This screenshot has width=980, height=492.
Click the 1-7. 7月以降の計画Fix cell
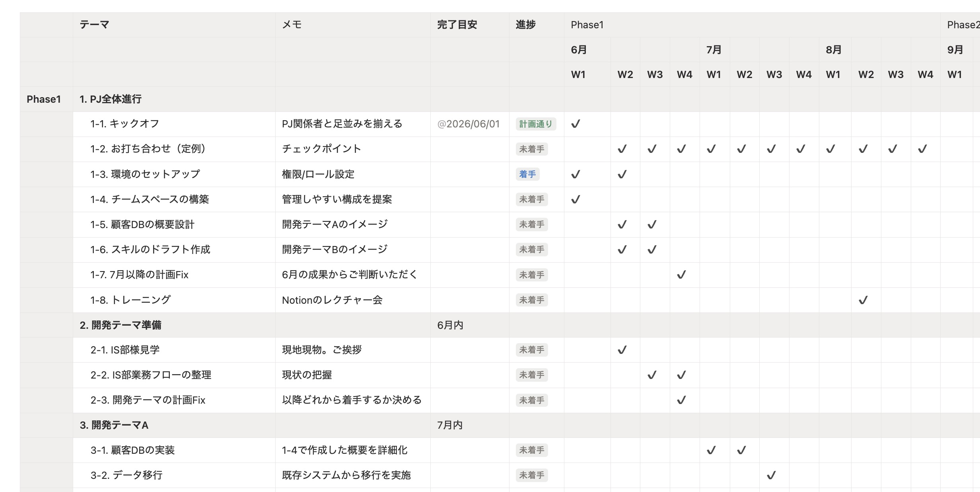(174, 275)
